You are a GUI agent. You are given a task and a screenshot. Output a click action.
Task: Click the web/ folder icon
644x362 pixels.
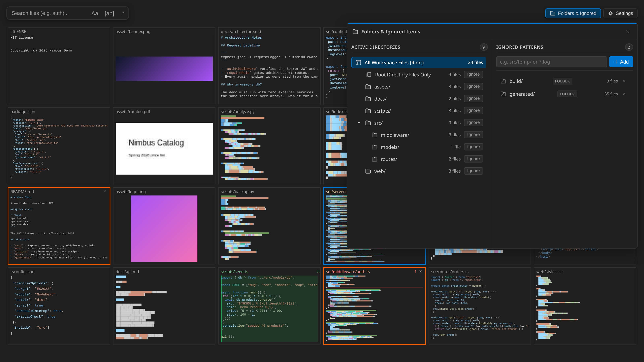pyautogui.click(x=368, y=171)
